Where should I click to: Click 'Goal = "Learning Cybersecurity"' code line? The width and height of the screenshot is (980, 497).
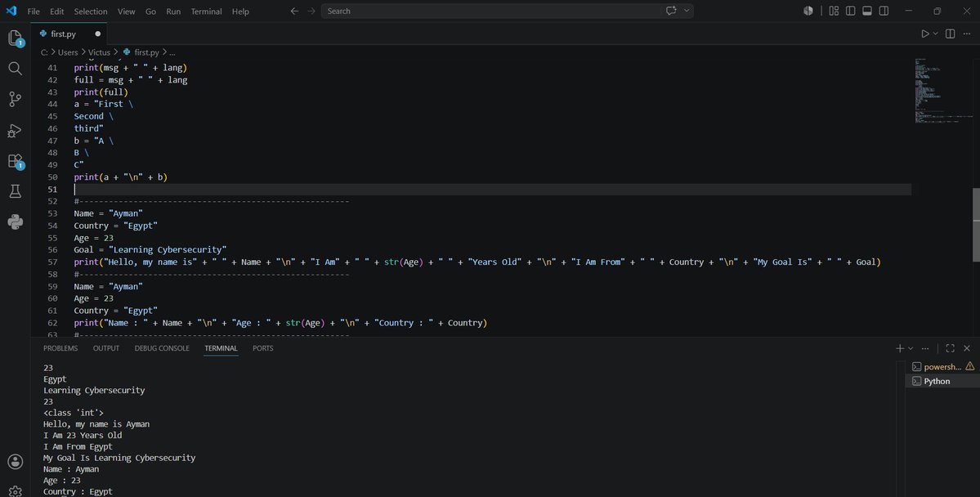coord(150,250)
